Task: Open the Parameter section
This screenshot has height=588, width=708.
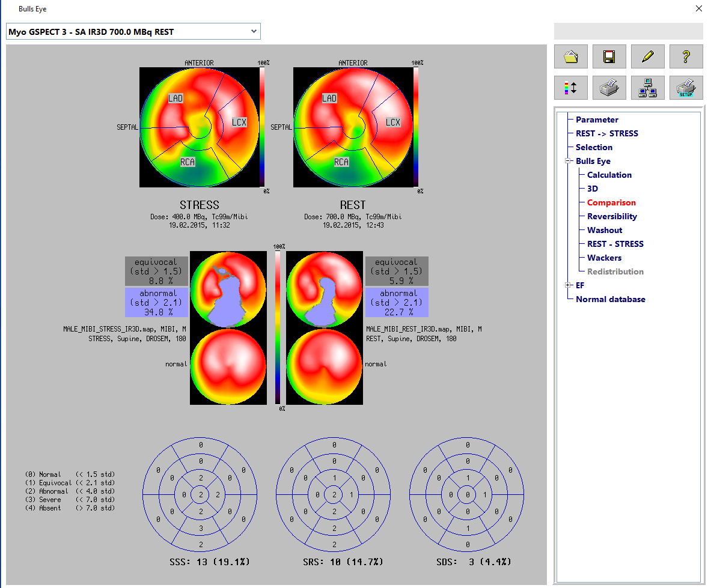Action: (x=597, y=120)
